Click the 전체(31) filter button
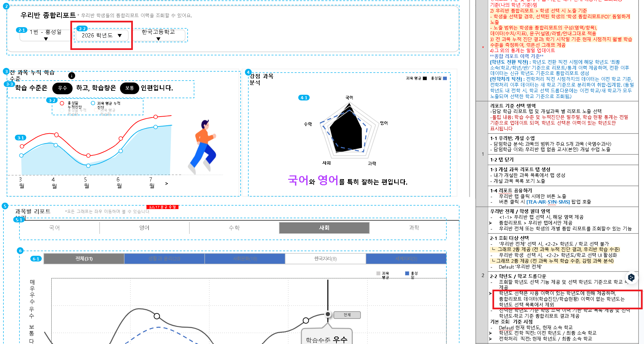Screen dimensions: 644x344 (84, 259)
